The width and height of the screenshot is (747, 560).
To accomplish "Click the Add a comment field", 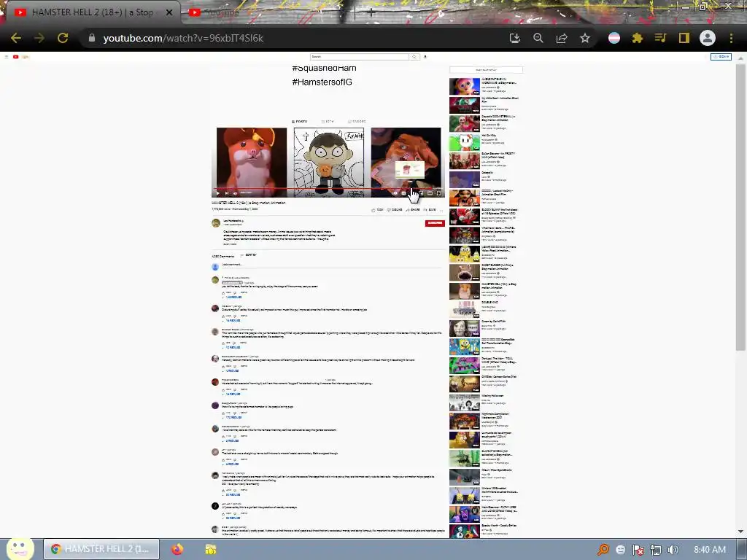I will tap(332, 265).
